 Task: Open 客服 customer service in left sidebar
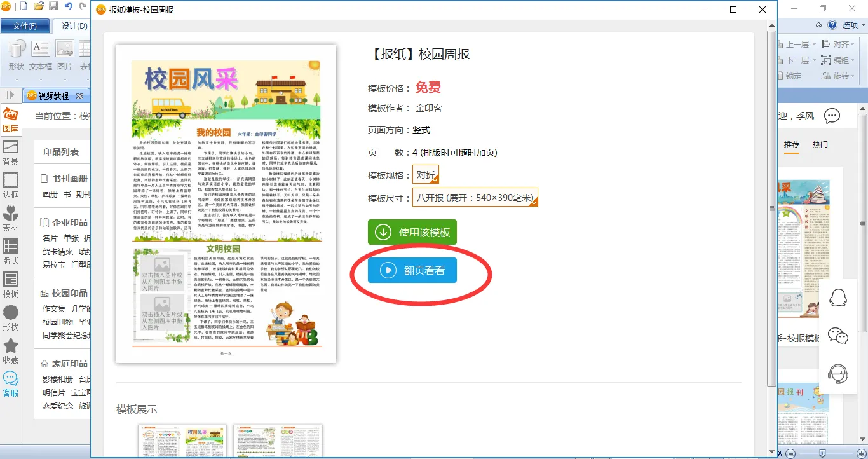click(10, 385)
